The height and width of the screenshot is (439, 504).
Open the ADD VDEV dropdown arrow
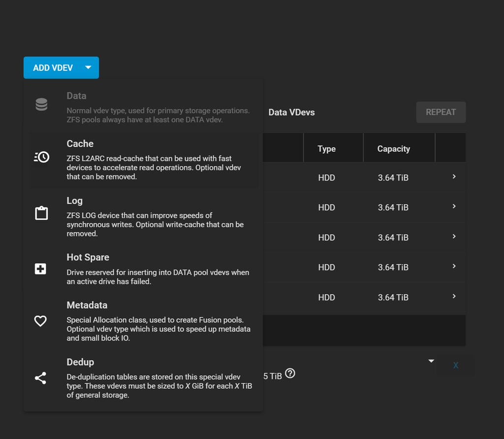click(x=88, y=68)
